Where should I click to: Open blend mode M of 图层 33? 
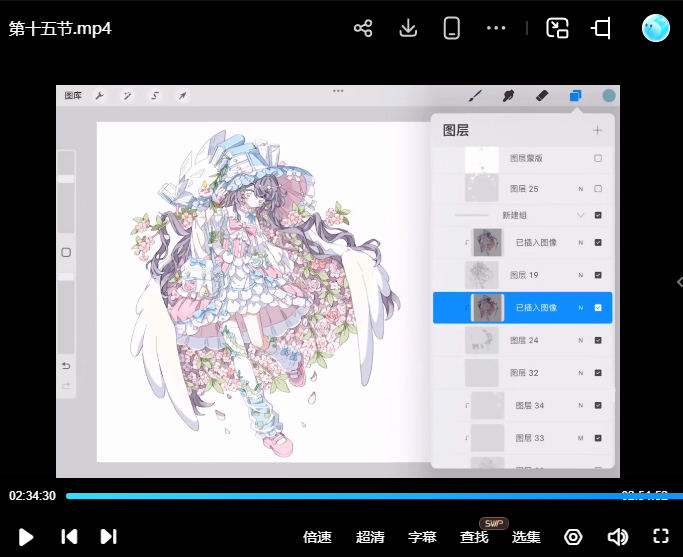click(x=581, y=438)
